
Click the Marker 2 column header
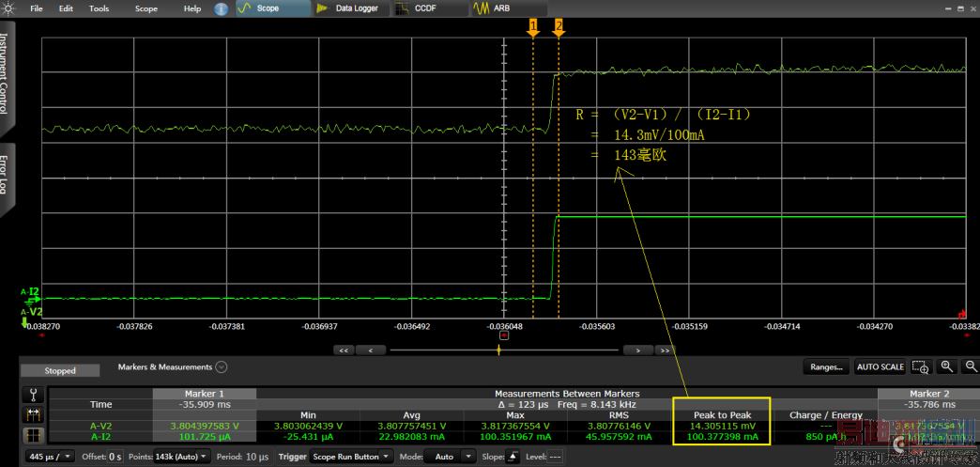(x=928, y=394)
